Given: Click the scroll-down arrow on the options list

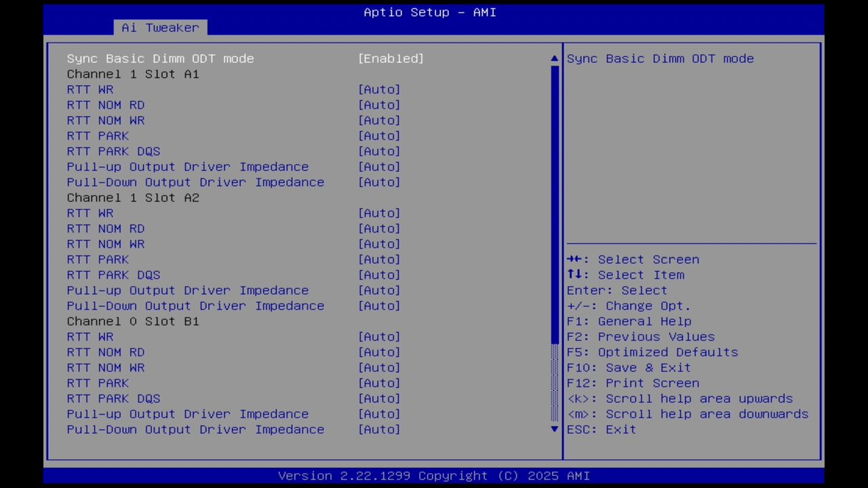Looking at the screenshot, I should point(554,429).
